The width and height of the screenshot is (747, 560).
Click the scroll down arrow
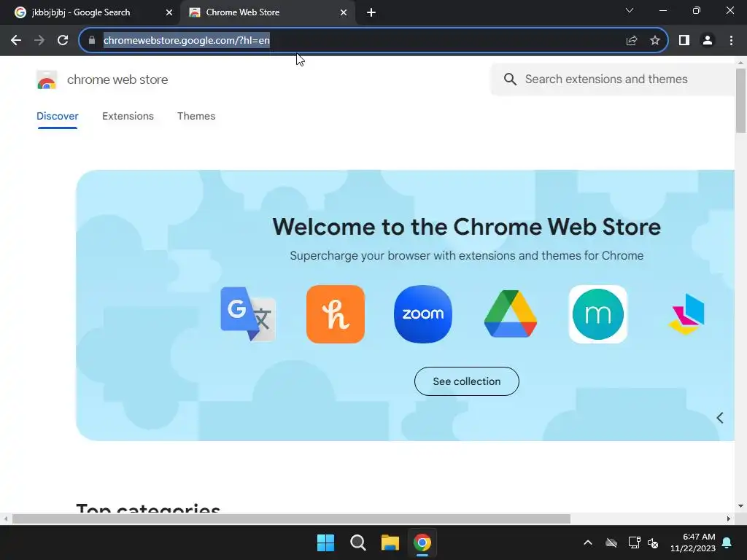pos(740,506)
